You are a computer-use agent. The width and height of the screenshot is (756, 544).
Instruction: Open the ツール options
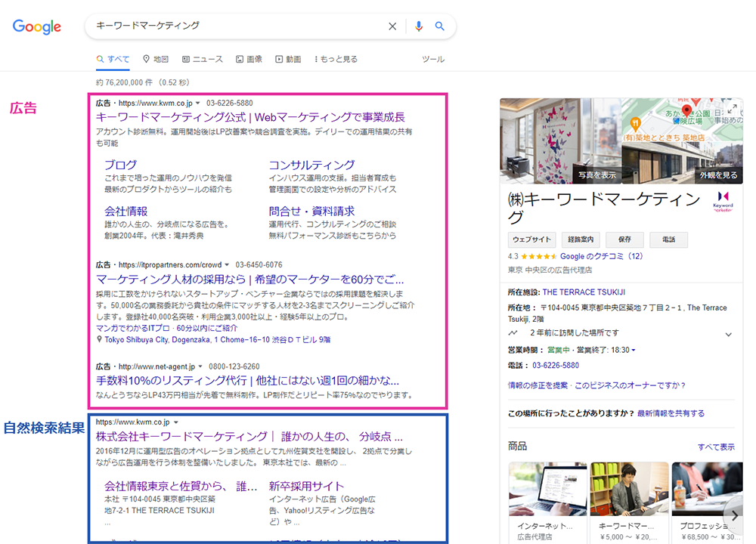coord(433,59)
